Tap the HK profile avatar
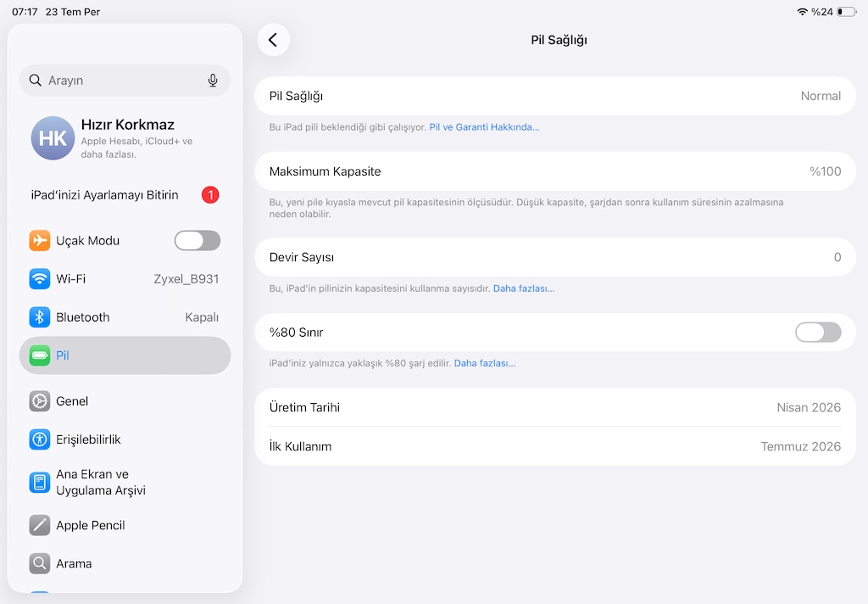This screenshot has width=868, height=604. pos(53,138)
